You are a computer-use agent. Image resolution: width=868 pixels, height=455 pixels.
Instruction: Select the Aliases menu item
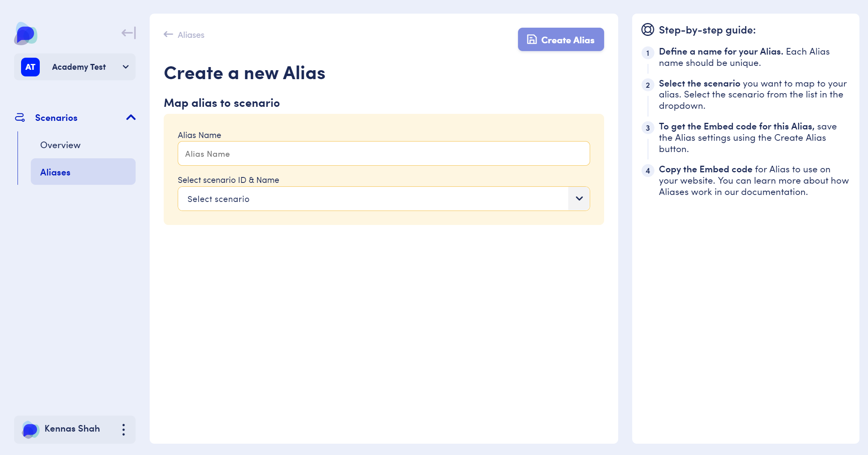pyautogui.click(x=55, y=172)
